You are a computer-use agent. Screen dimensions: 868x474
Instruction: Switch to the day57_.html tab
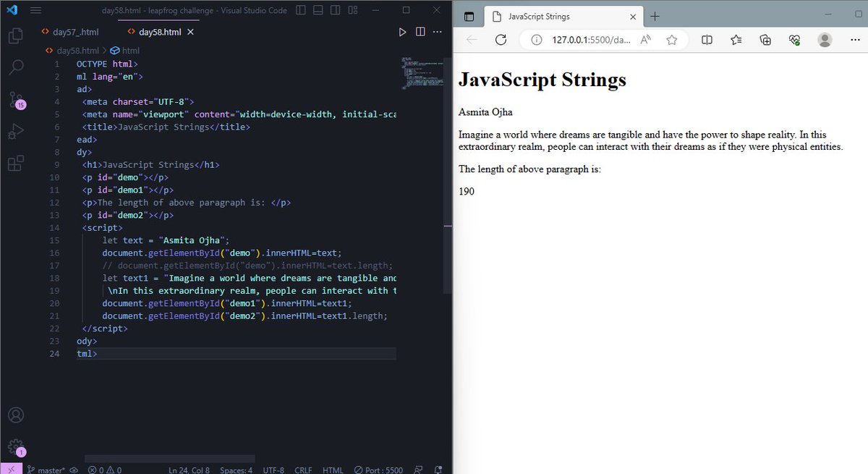tap(70, 32)
